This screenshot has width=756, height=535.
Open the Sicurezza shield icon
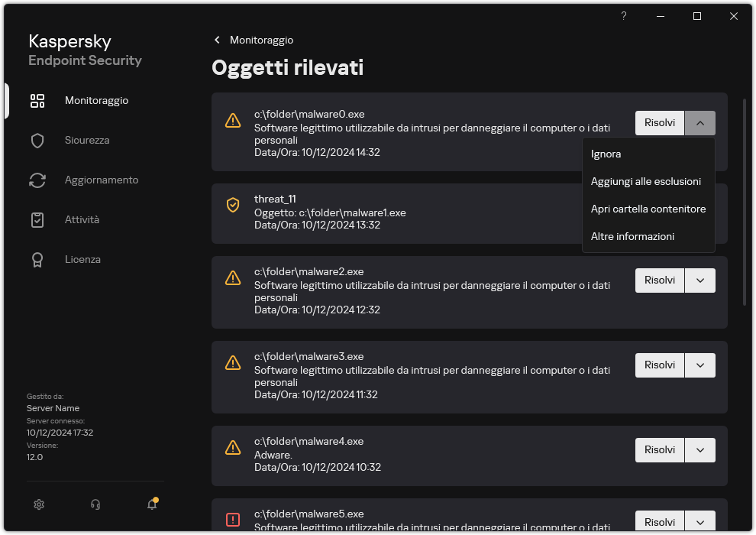[37, 140]
